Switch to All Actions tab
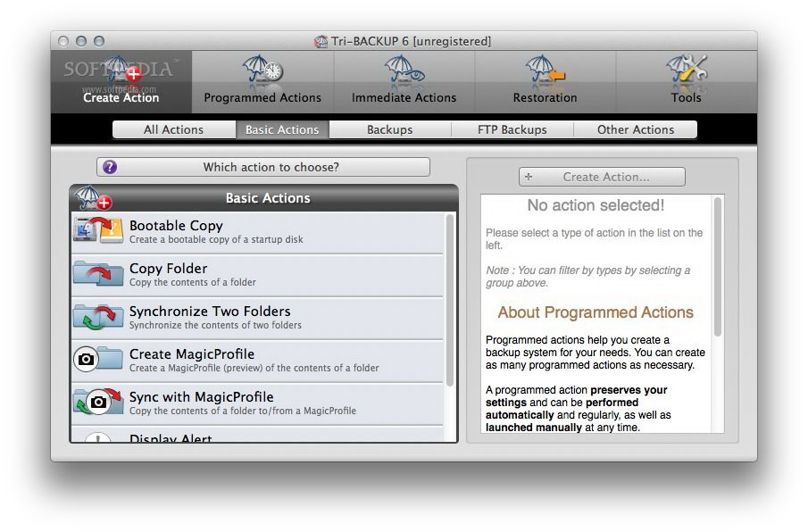808x532 pixels. (x=174, y=129)
